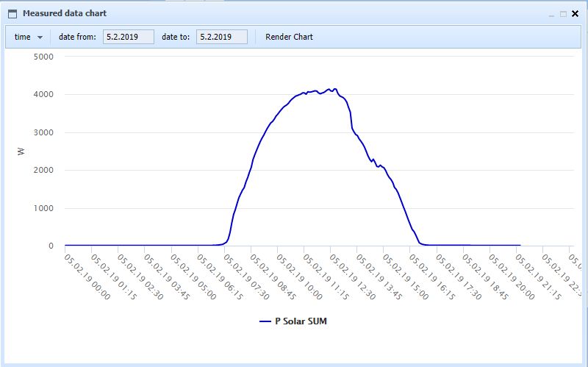Click the Measured data chart title text
This screenshot has height=367, width=588.
[x=65, y=13]
